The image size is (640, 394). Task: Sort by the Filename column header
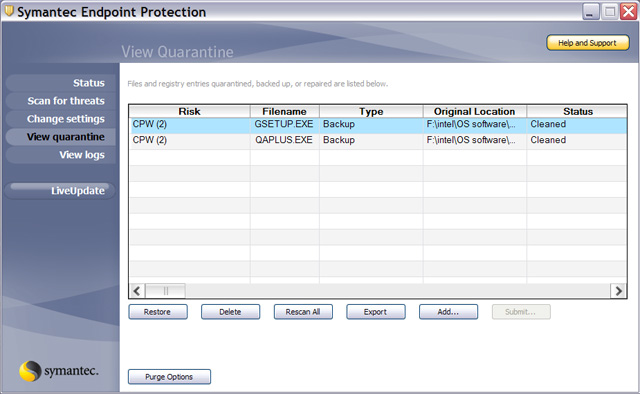point(284,111)
